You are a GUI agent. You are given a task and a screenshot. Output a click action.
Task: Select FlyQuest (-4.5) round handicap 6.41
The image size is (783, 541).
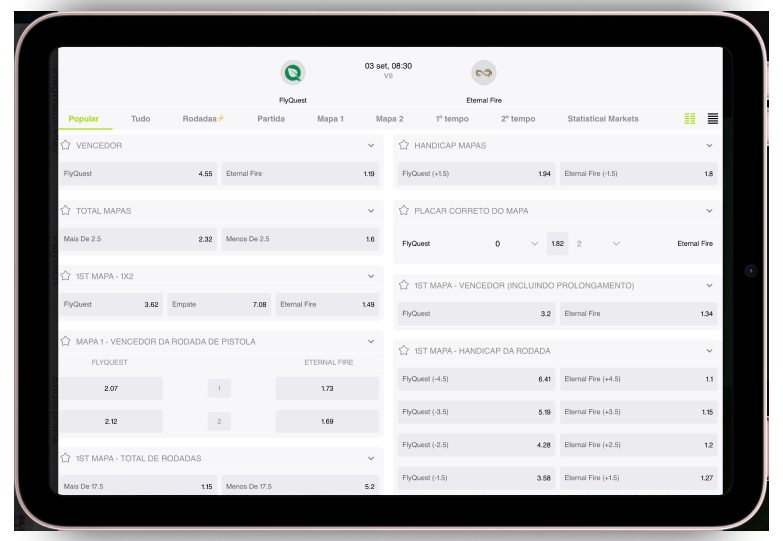click(476, 379)
